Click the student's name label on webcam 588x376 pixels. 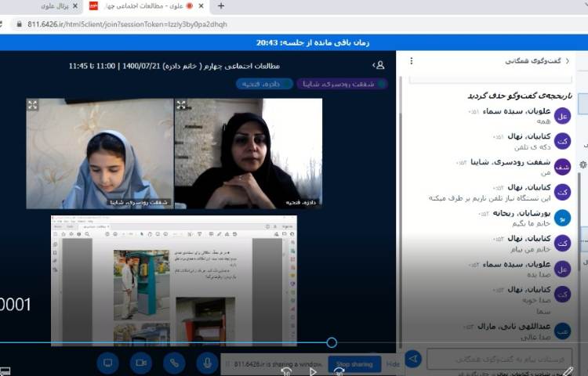point(139,203)
